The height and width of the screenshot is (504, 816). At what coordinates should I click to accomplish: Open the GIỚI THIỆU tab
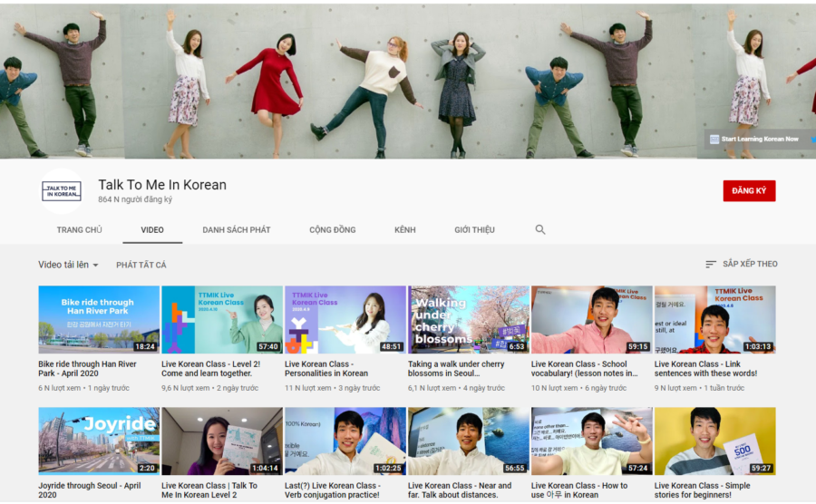coord(474,230)
